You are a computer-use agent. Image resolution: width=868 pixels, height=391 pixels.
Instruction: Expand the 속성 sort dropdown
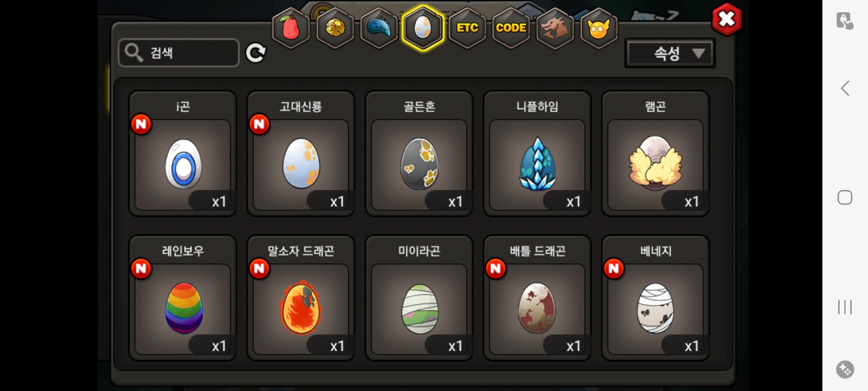pos(670,53)
